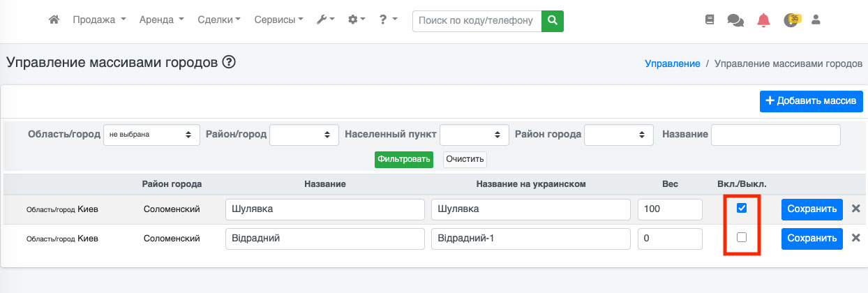The image size is (868, 293).
Task: Open the book icon in the header
Action: pyautogui.click(x=710, y=20)
